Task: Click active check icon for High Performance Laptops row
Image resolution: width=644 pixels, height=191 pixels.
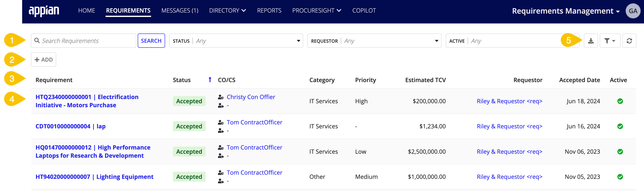Action: (620, 151)
